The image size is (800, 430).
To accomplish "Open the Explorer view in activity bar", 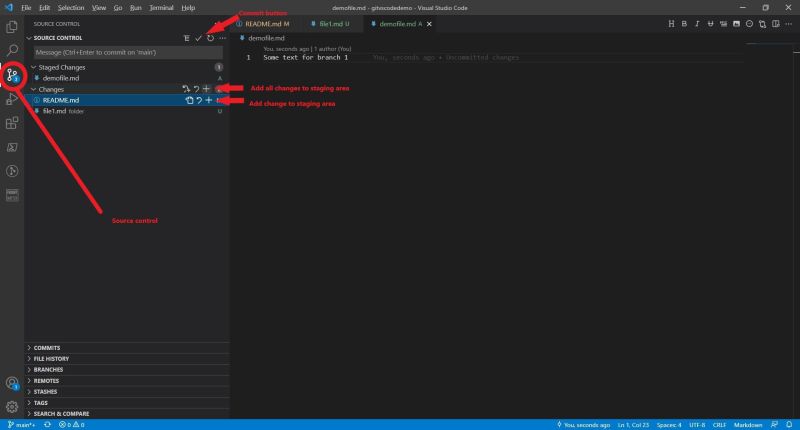I will (x=12, y=27).
